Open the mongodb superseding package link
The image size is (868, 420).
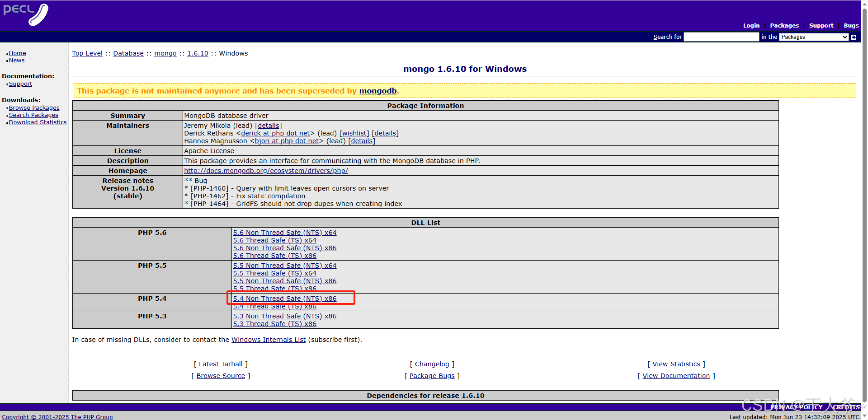[377, 91]
